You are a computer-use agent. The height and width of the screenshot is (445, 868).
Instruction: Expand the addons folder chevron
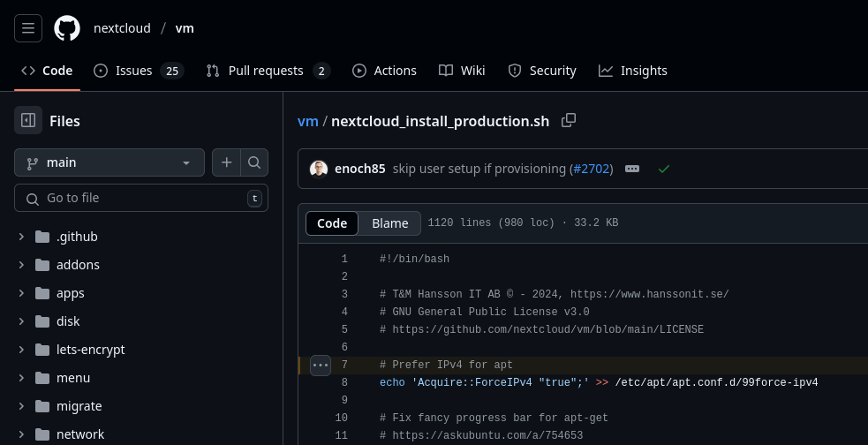click(x=21, y=265)
